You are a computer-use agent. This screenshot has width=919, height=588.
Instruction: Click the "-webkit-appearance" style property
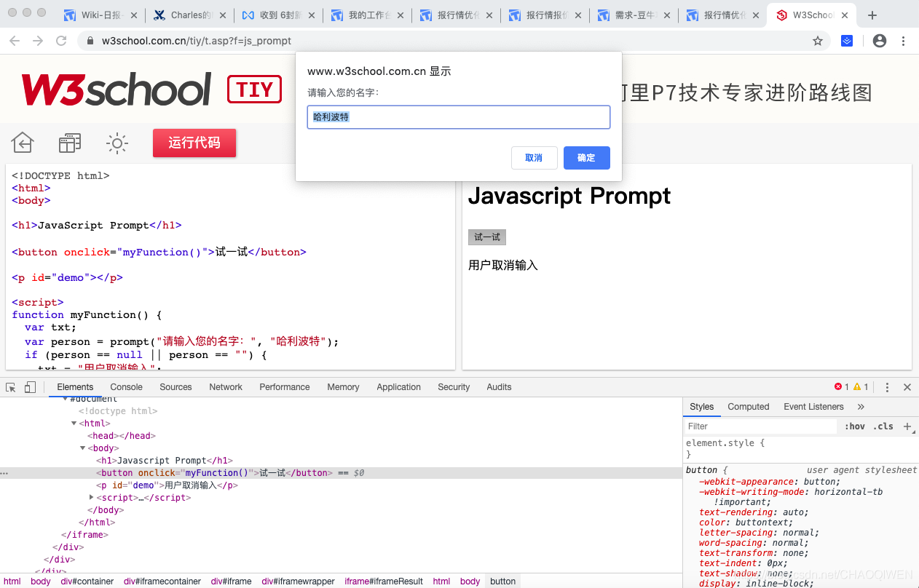click(746, 482)
